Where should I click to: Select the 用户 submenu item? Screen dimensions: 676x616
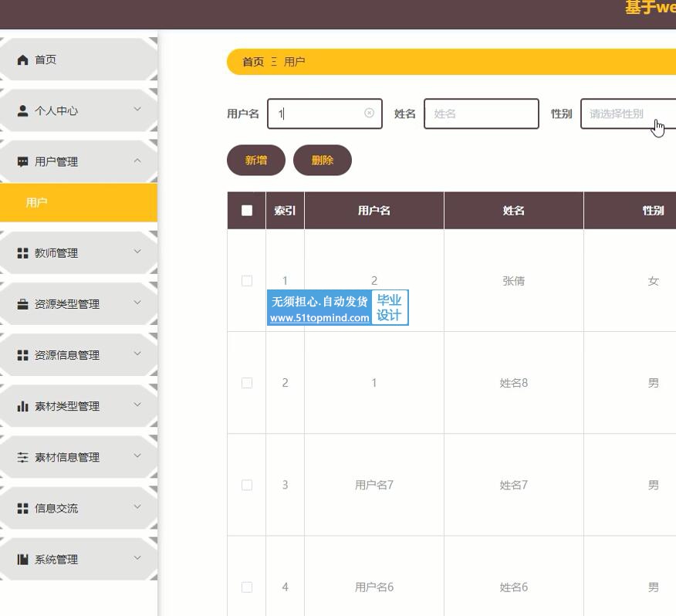79,202
